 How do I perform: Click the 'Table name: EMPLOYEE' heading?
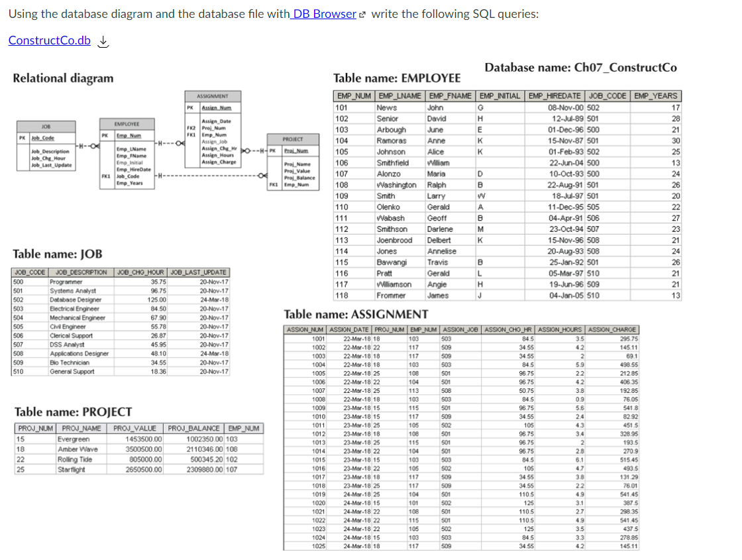[x=397, y=78]
